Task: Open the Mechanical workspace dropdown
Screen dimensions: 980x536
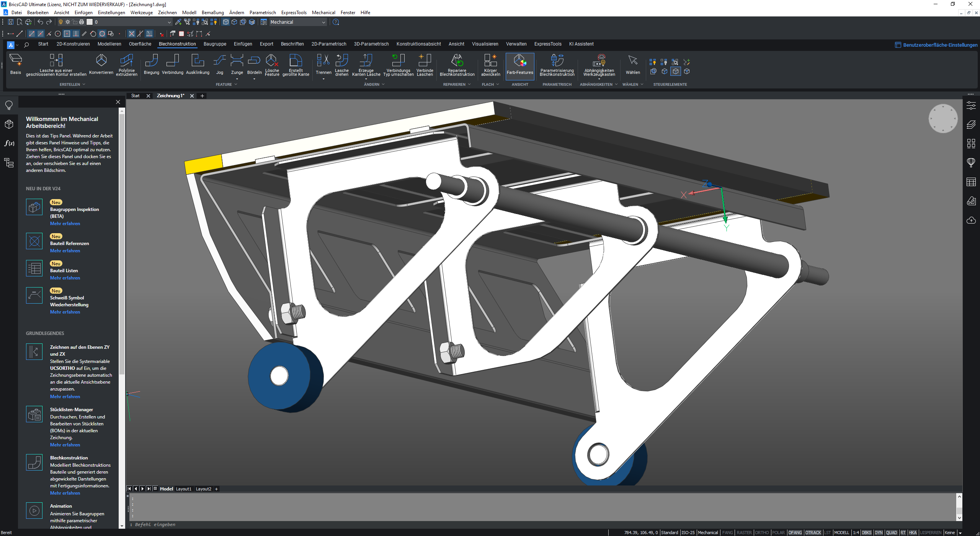Action: 323,22
